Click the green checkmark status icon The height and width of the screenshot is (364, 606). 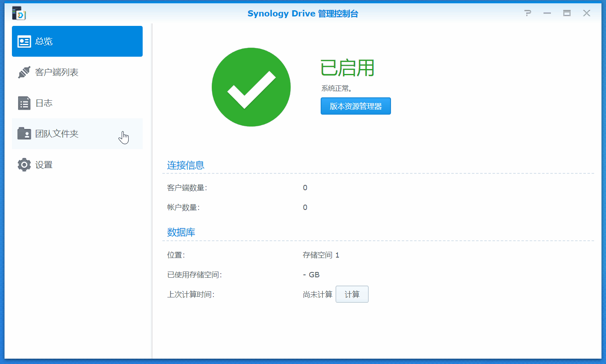[x=251, y=87]
